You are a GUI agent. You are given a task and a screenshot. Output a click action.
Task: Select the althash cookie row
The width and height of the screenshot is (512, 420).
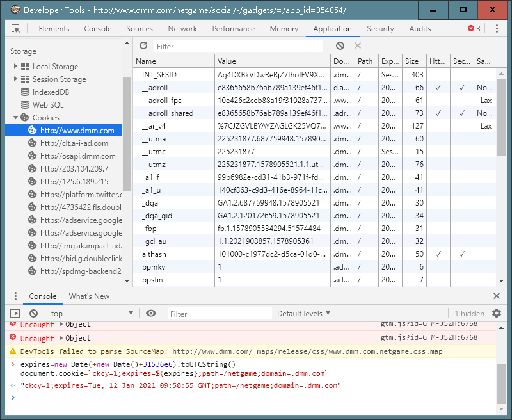314,254
